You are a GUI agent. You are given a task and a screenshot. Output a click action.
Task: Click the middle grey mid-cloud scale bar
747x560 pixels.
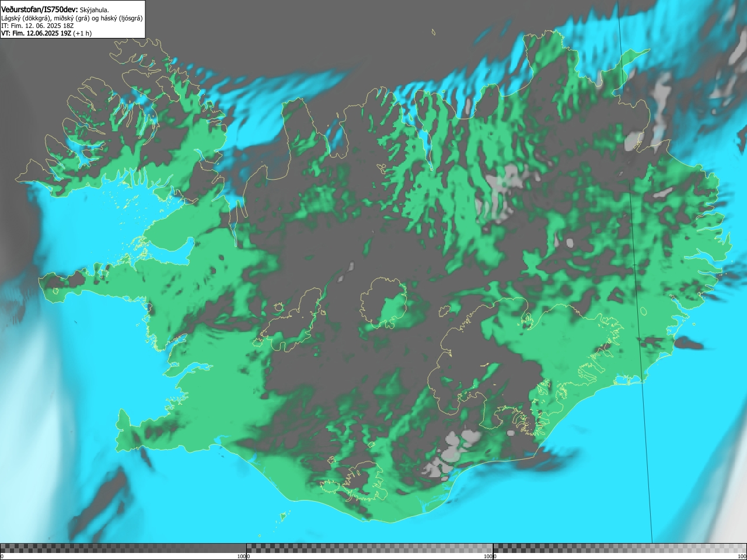click(x=369, y=548)
